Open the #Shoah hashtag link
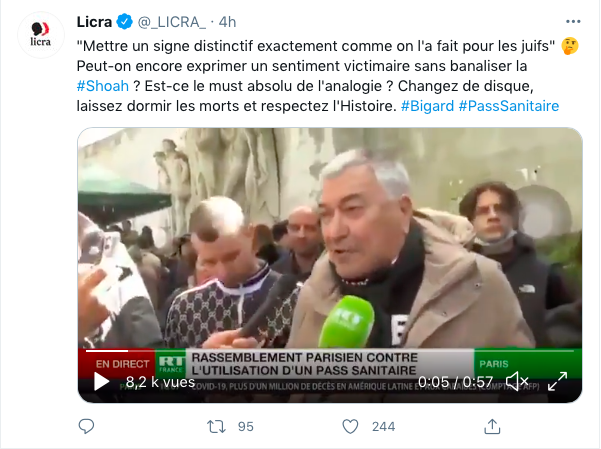 pyautogui.click(x=103, y=86)
